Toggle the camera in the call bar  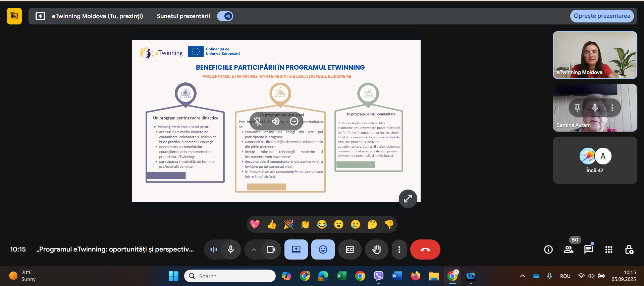271,249
